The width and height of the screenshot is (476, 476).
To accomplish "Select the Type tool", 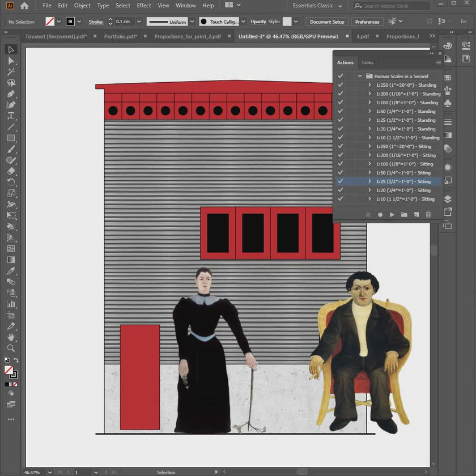I will point(11,116).
